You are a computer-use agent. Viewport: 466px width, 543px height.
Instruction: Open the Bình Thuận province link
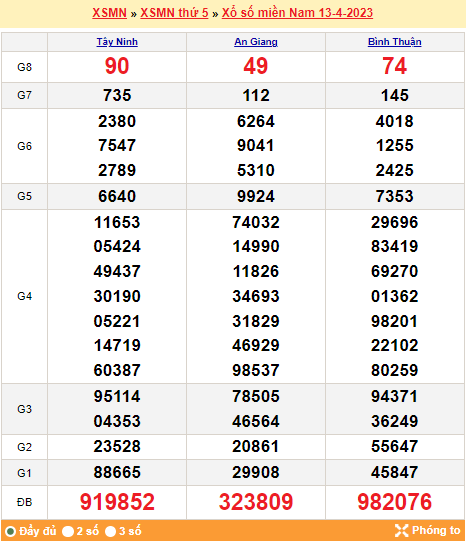[x=395, y=42]
